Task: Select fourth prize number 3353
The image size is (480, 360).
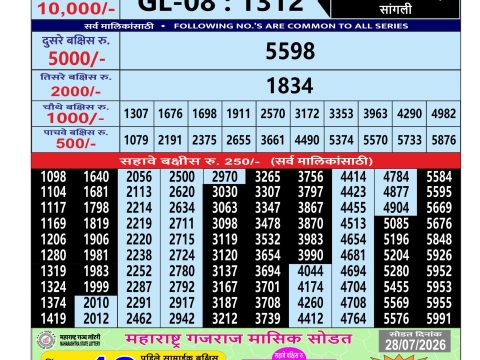Action: coord(341,114)
